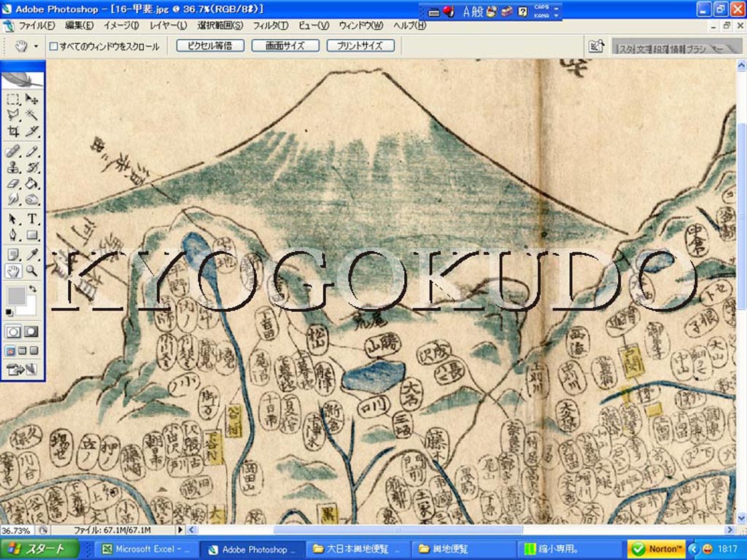Select the Eyedropper tool
The image size is (747, 560).
coord(31,254)
